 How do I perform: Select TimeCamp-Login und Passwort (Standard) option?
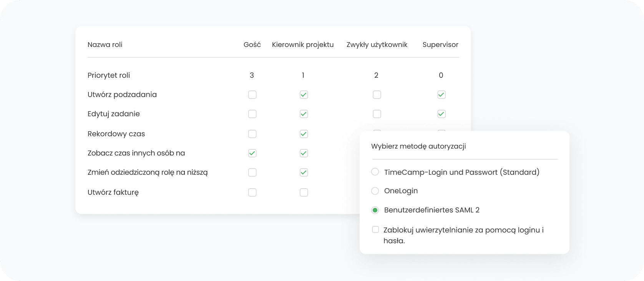click(x=375, y=172)
